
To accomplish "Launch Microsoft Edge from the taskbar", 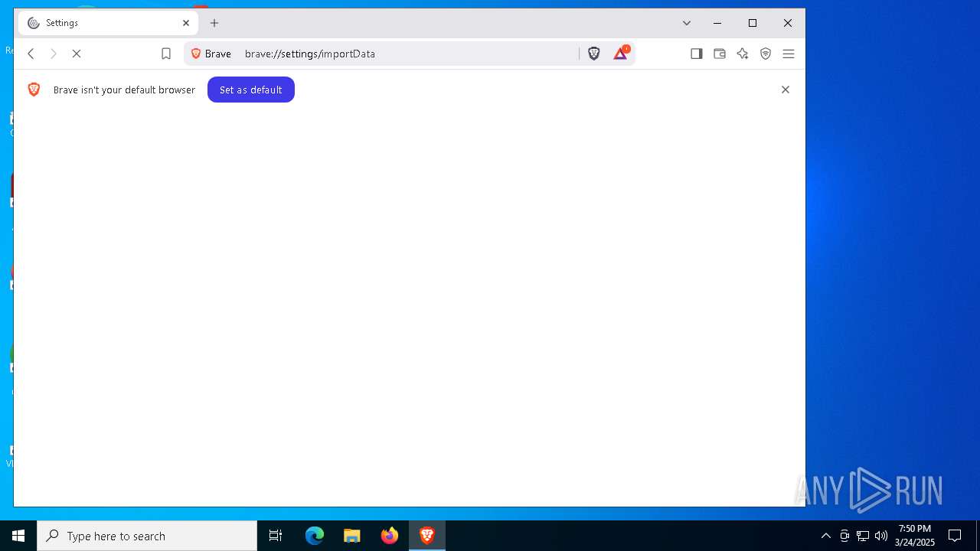I will point(315,536).
